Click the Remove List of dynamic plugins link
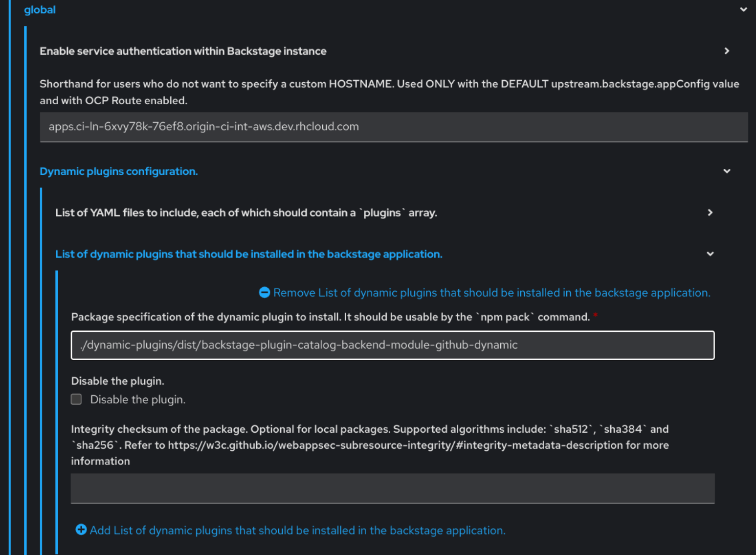Image resolution: width=756 pixels, height=555 pixels. 491,292
